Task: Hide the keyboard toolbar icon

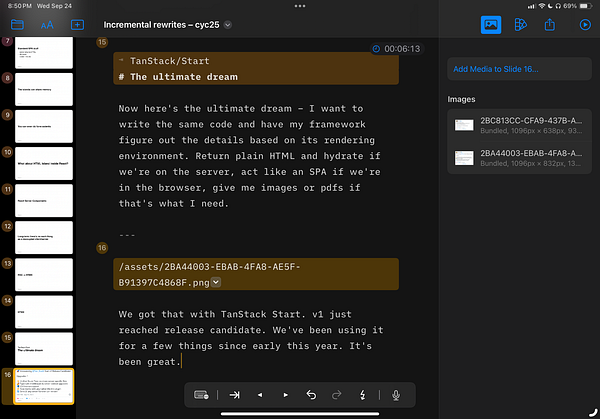Action: [201, 395]
